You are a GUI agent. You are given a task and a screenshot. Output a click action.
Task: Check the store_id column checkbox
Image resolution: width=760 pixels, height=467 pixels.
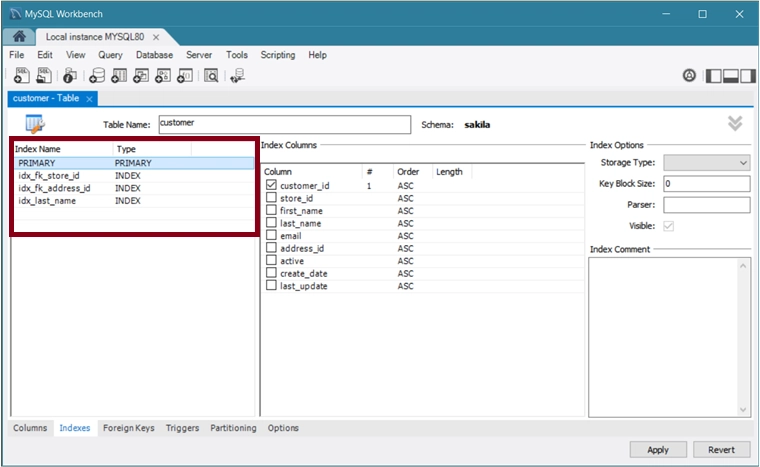[271, 198]
